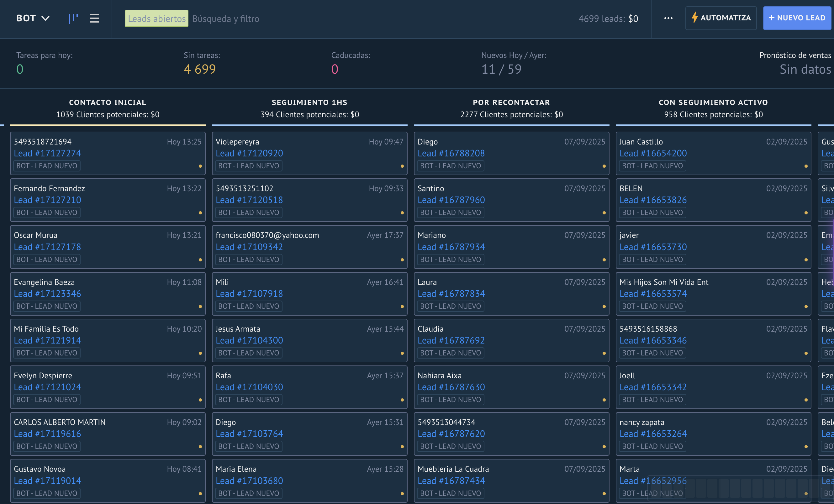Screen dimensions: 834x504
Task: Toggle the status dot on Oscar Murua's card
Action: pyautogui.click(x=200, y=260)
